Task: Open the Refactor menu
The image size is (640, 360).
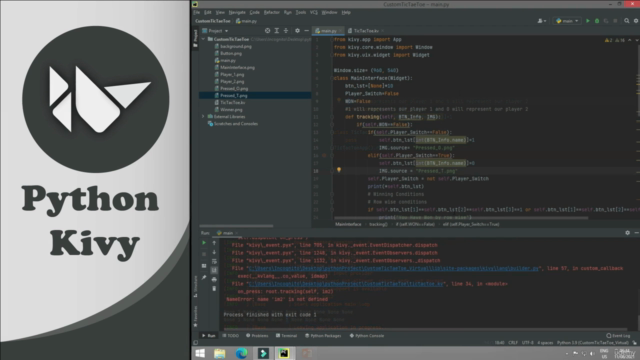Action: (271, 12)
